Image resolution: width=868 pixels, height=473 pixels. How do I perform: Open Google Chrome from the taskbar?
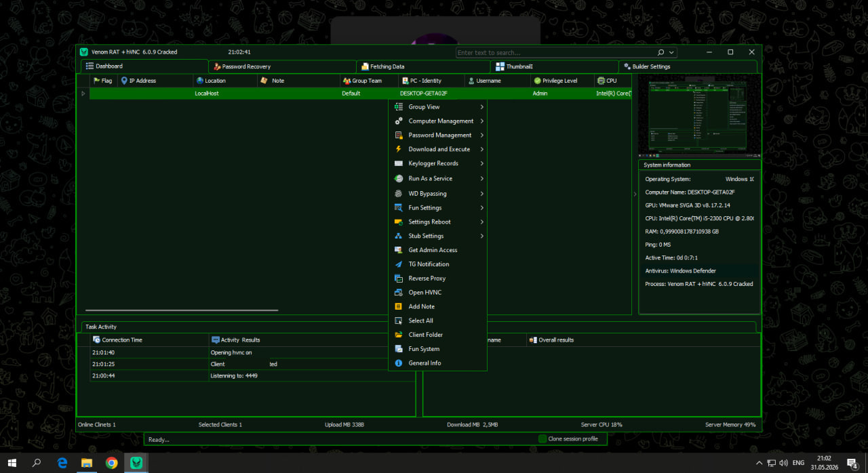[x=111, y=463]
